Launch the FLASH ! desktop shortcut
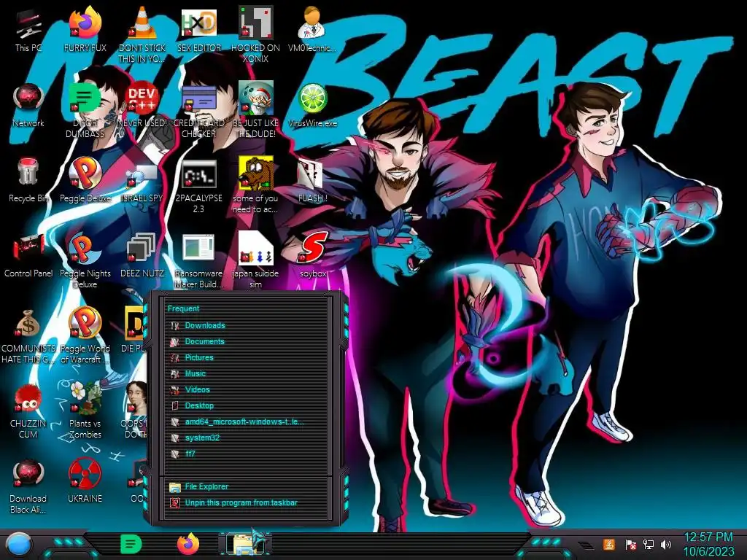The height and width of the screenshot is (560, 747). click(x=312, y=181)
